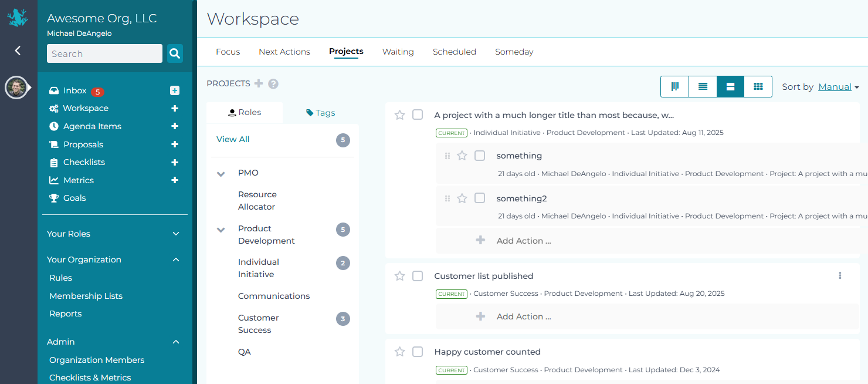
Task: Check the box for action something2
Action: coord(480,198)
